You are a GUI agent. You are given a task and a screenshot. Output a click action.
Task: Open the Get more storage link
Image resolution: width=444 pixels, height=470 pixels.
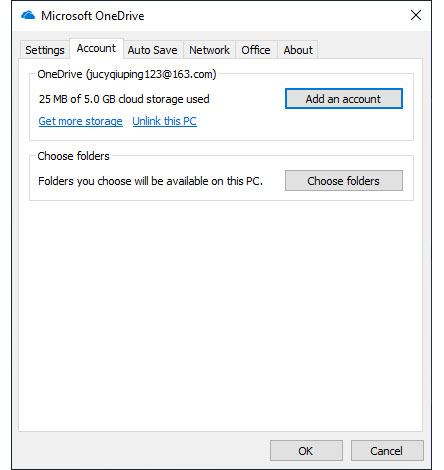[80, 121]
